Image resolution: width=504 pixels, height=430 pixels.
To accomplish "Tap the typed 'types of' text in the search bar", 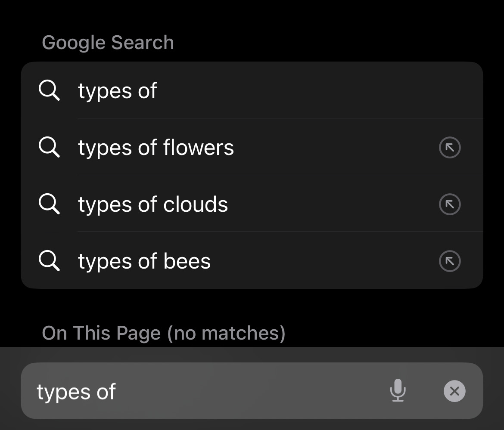I will coord(76,392).
